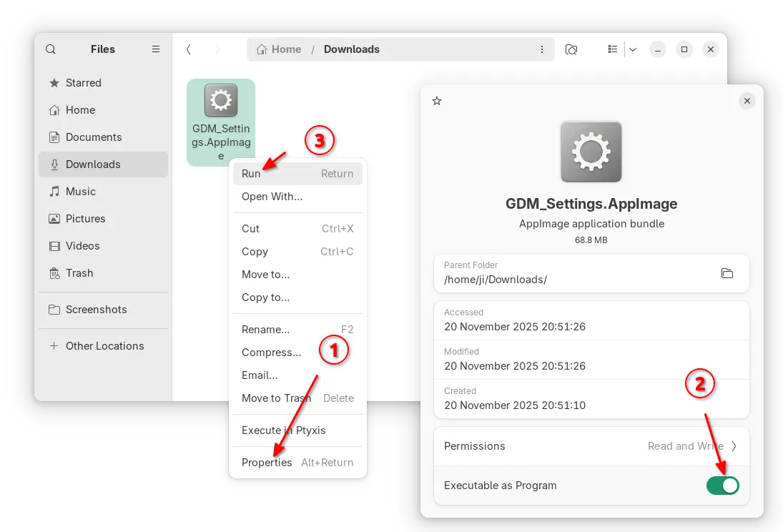Viewport: 783px width, 532px height.
Task: Go back using the back arrow
Action: click(189, 49)
